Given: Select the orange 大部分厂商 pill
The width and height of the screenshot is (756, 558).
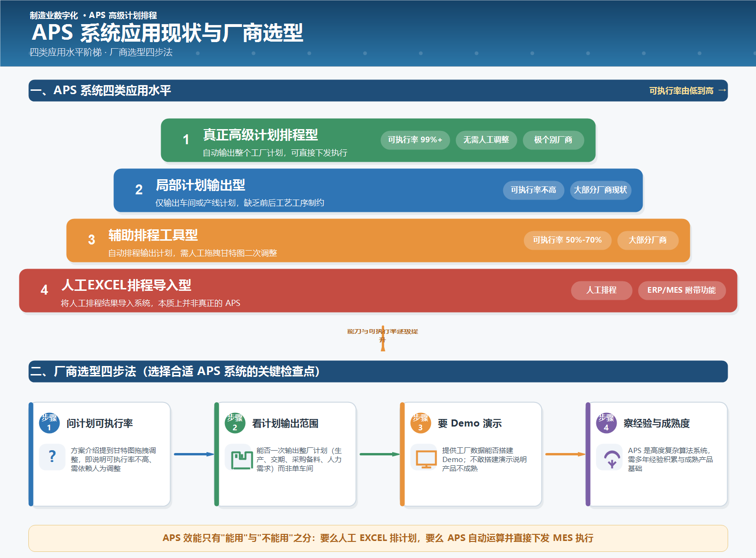Looking at the screenshot, I should [x=648, y=240].
